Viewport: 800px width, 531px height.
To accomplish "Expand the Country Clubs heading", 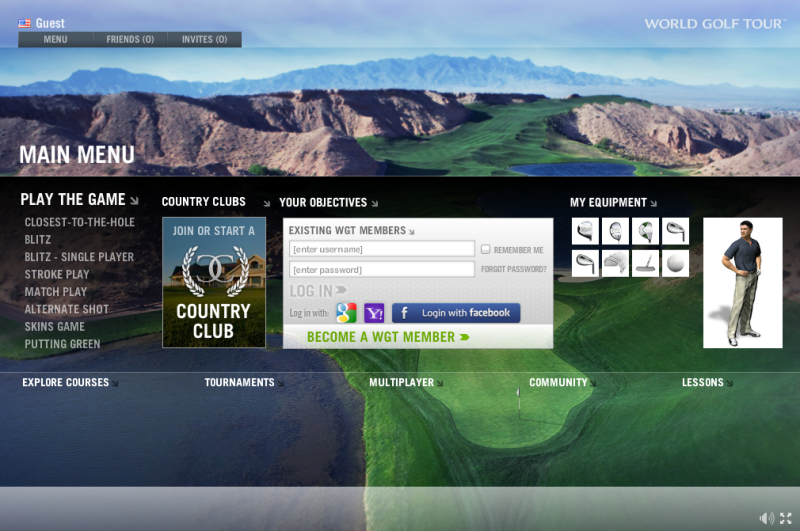I will (216, 202).
